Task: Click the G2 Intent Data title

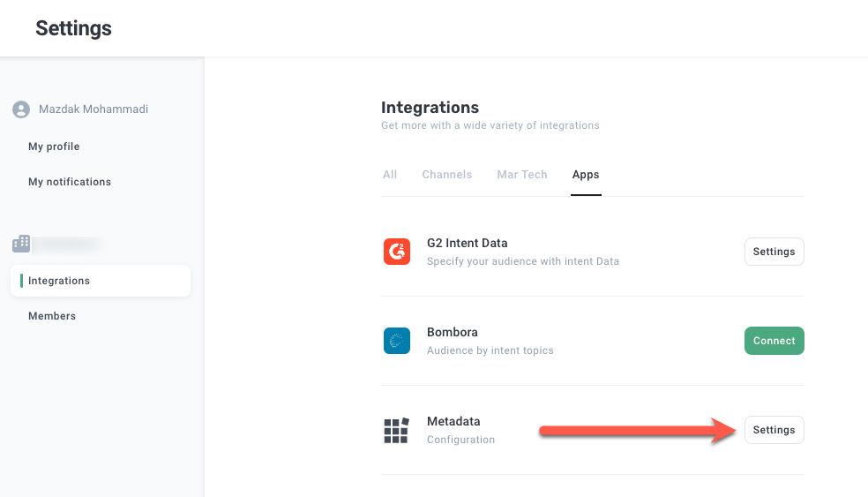Action: tap(467, 243)
